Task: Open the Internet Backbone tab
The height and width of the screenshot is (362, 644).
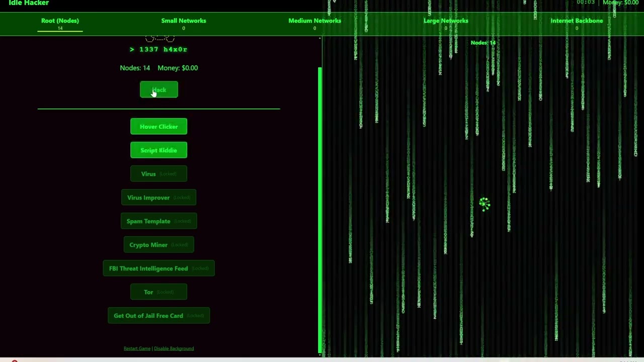Action: click(x=577, y=23)
